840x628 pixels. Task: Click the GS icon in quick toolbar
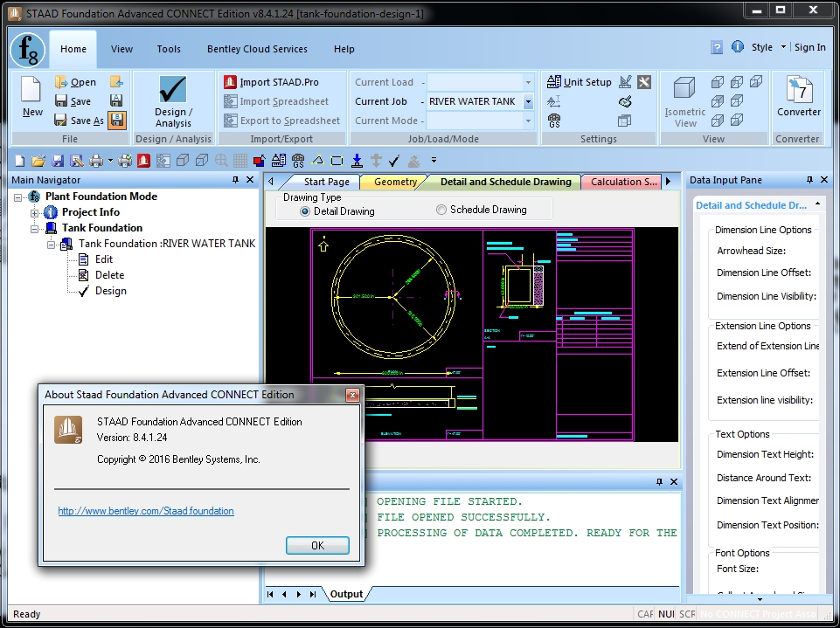point(298,160)
